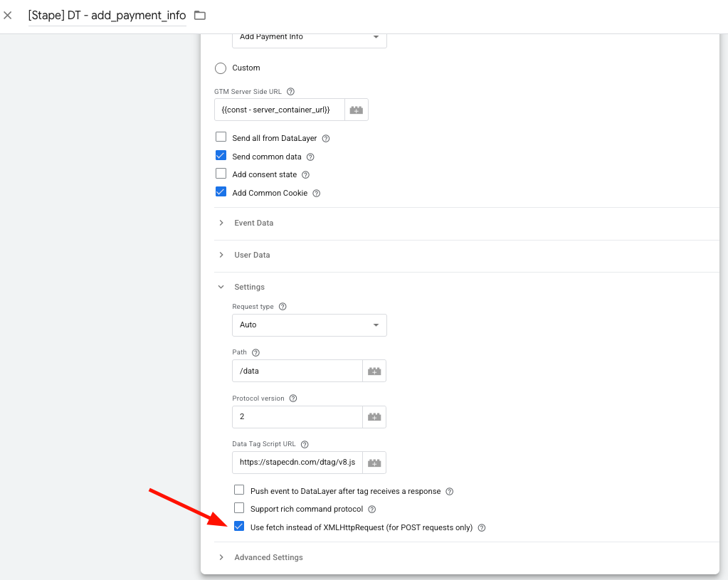Viewport: 728px width, 580px height.
Task: Uncheck Send common data checkbox
Action: [221, 156]
